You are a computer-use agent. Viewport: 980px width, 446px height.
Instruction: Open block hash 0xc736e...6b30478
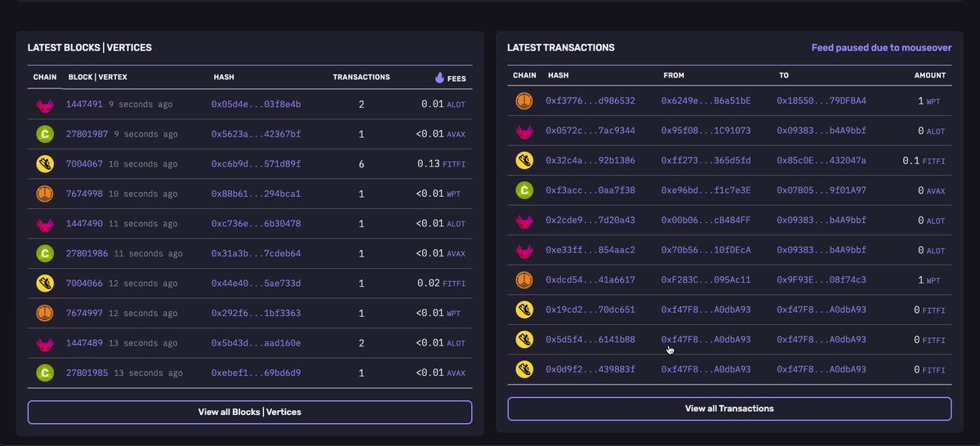click(256, 224)
